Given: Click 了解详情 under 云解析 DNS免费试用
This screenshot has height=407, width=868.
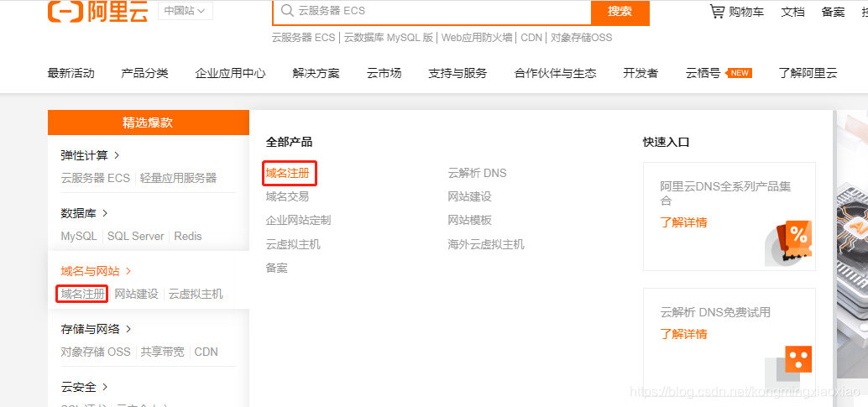Looking at the screenshot, I should pyautogui.click(x=683, y=334).
